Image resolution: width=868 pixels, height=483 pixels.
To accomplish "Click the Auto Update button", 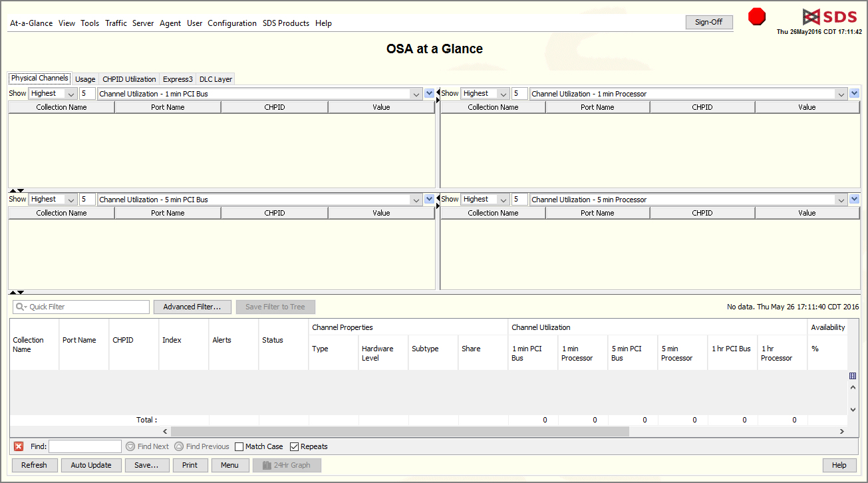I will tap(91, 465).
